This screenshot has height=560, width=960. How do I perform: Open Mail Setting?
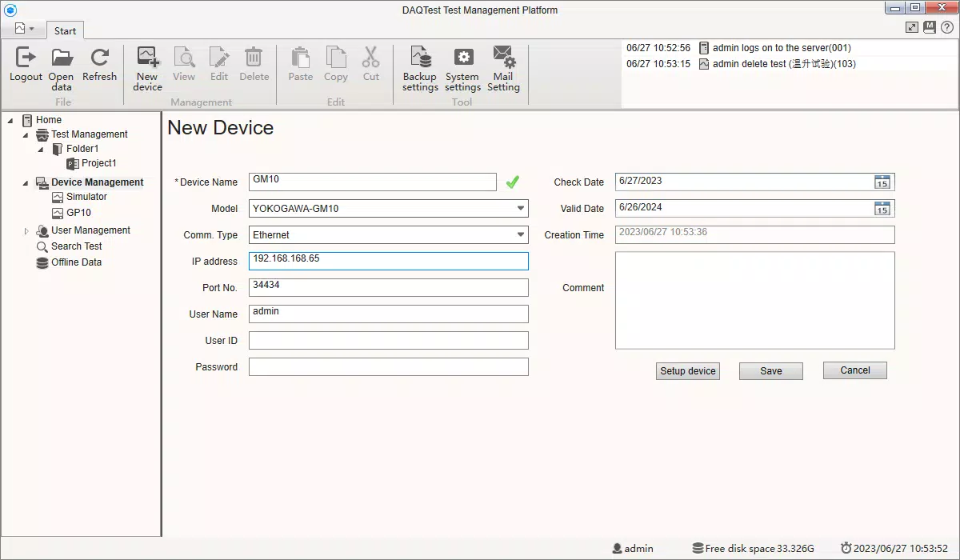tap(503, 69)
